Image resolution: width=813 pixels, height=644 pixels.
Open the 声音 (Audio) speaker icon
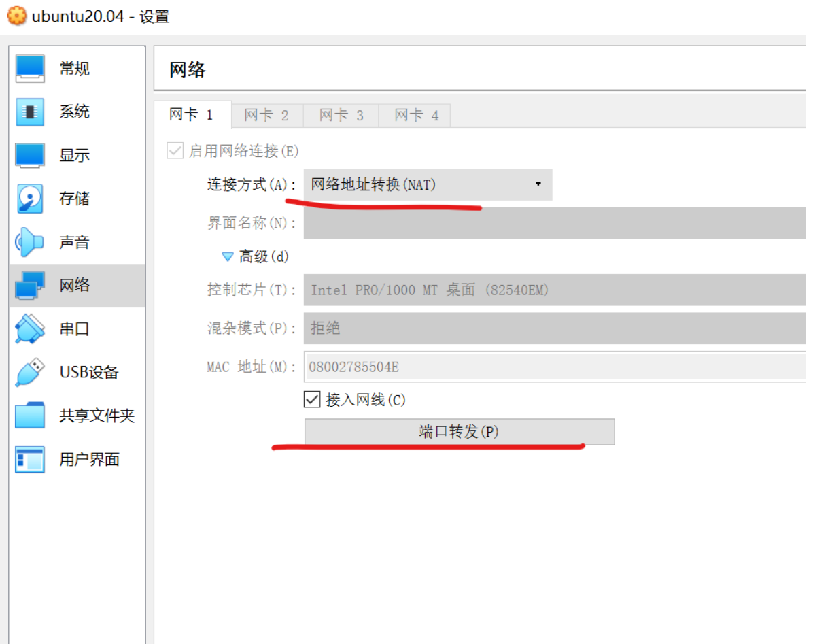[x=30, y=243]
